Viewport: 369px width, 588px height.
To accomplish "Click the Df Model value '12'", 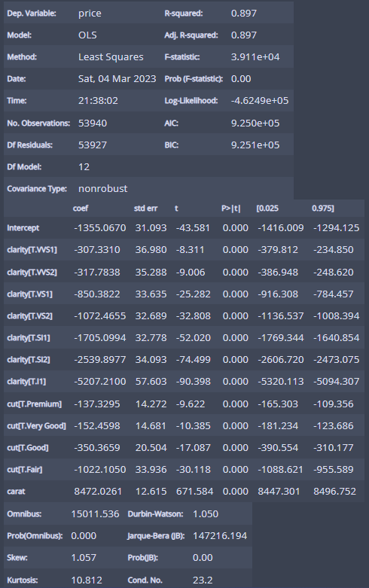I will coord(84,167).
